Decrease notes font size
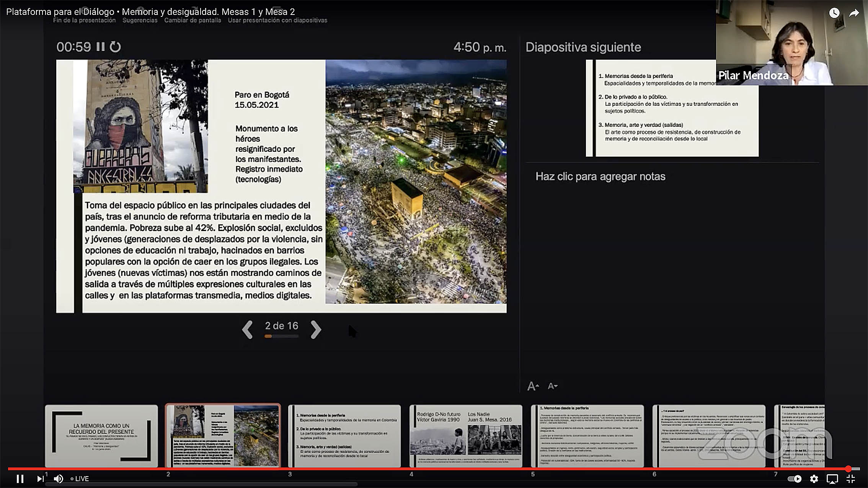This screenshot has height=488, width=868. pyautogui.click(x=552, y=386)
